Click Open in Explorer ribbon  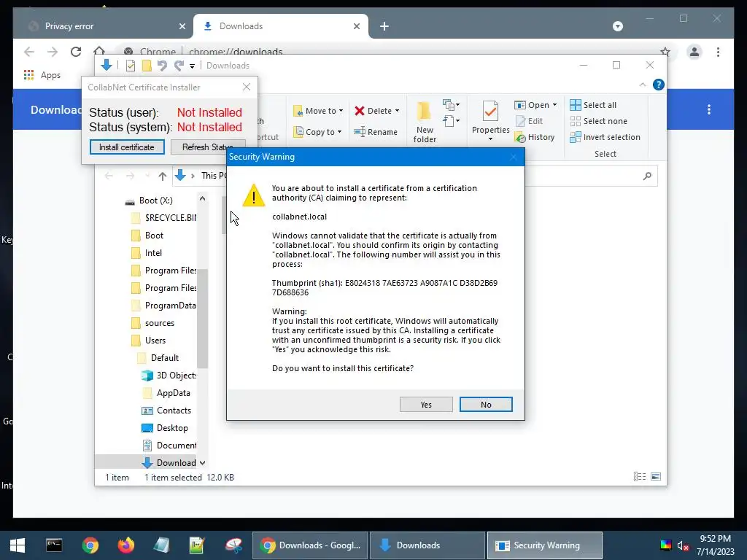532,105
